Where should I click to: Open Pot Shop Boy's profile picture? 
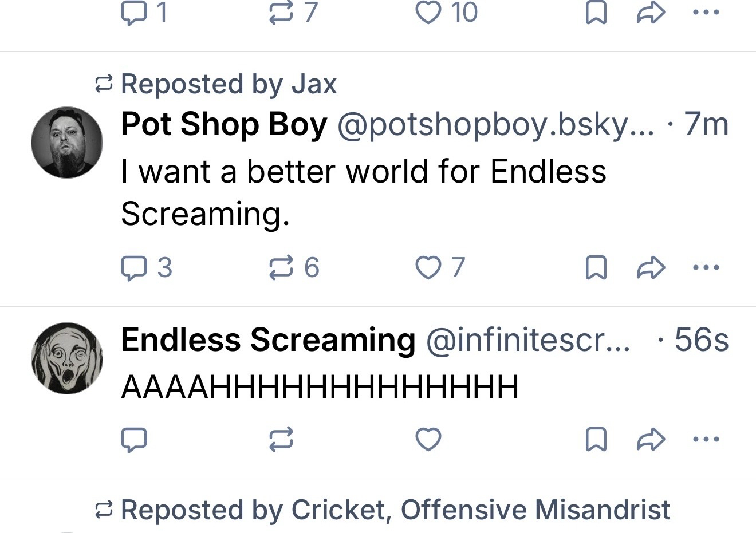67,142
